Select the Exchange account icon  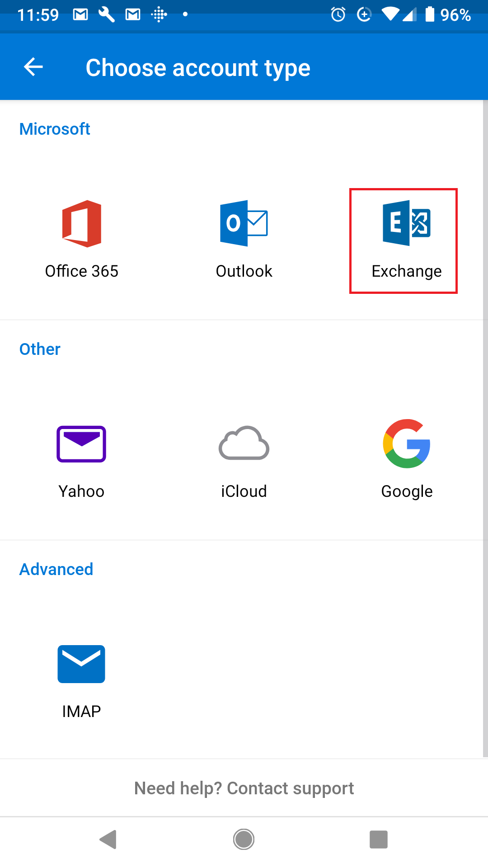click(x=406, y=223)
